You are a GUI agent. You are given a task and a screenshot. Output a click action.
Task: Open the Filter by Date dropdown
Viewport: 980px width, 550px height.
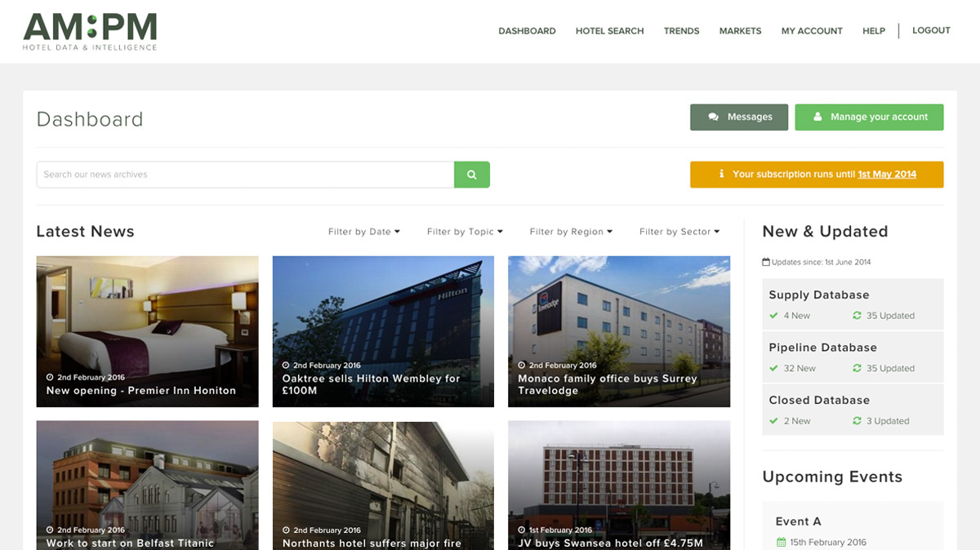point(364,232)
